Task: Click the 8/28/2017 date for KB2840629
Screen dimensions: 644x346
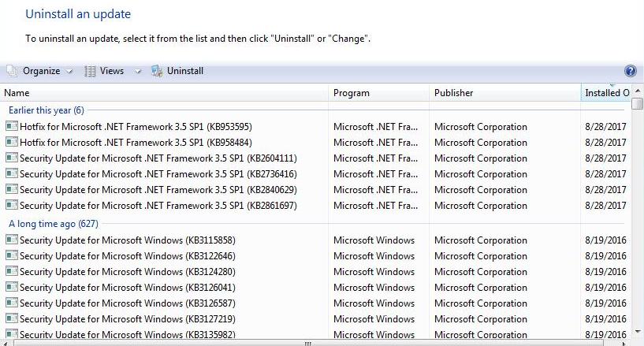Action: point(605,189)
